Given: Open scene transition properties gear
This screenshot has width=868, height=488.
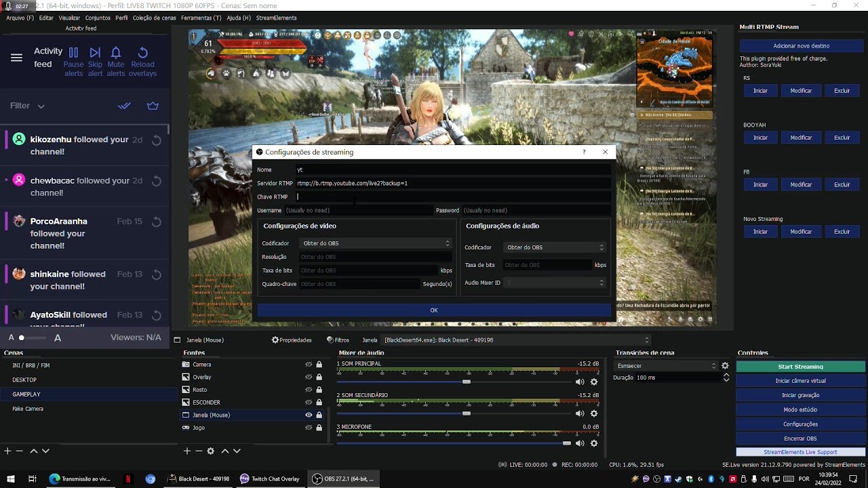Looking at the screenshot, I should 725,365.
